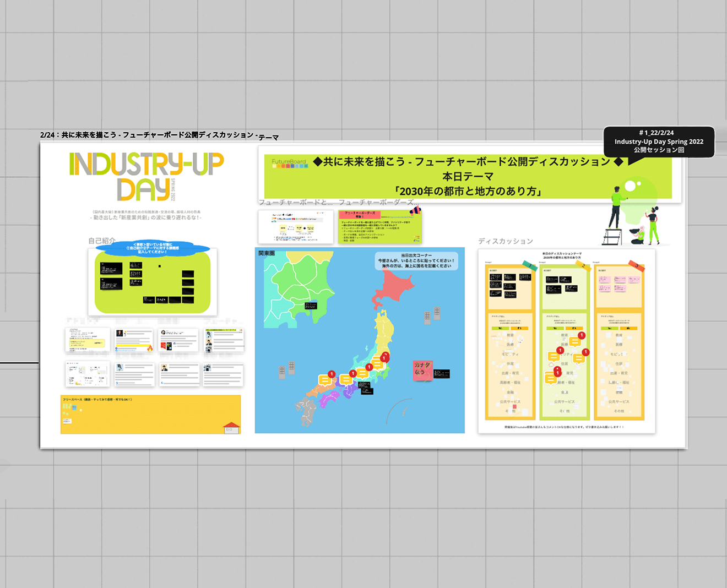Open the westernmost comment bubble on Japan map
The height and width of the screenshot is (588, 727).
coord(325,380)
